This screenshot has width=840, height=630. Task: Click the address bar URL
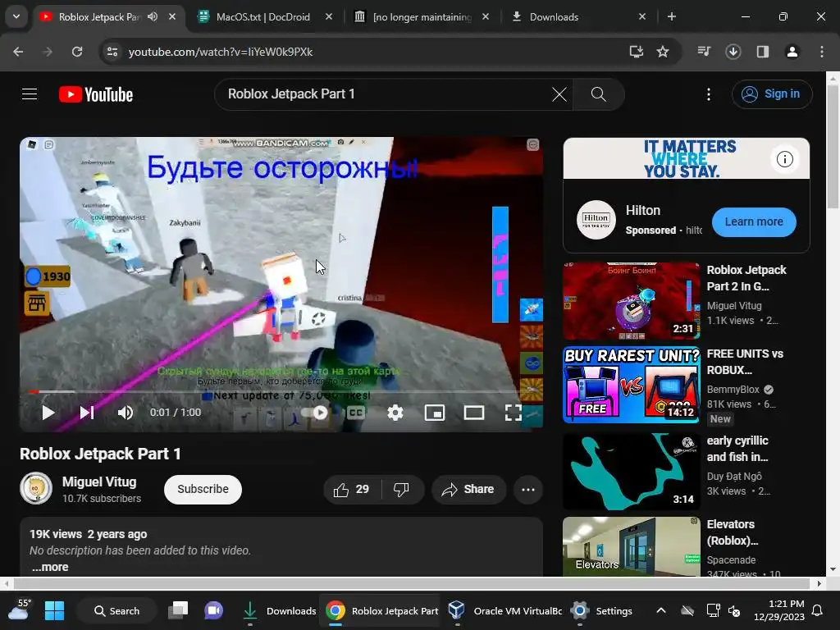221,52
